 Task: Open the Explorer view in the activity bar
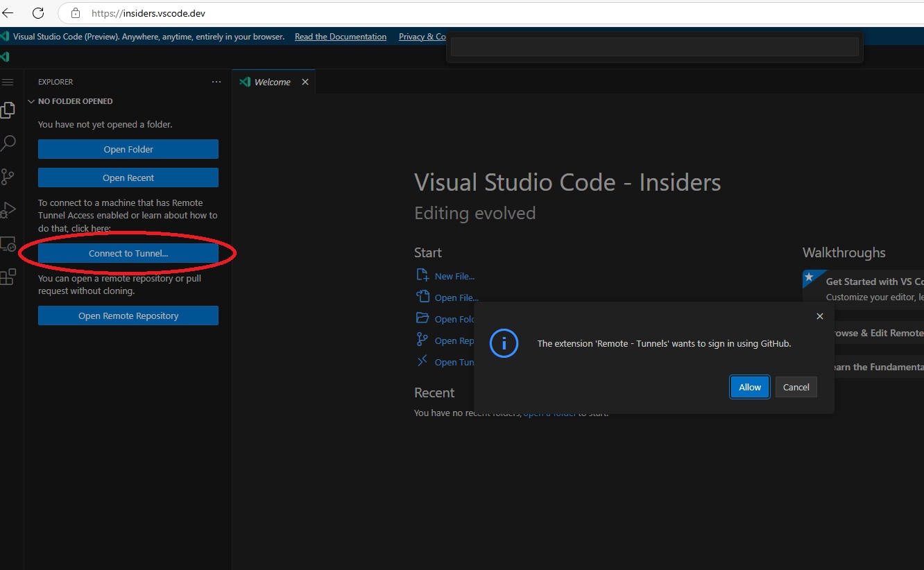click(x=9, y=110)
